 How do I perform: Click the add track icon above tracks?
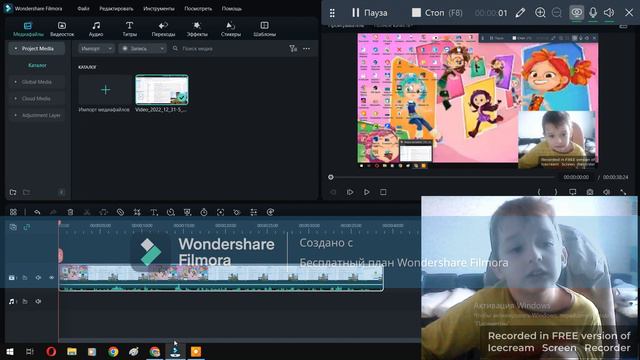click(x=13, y=227)
